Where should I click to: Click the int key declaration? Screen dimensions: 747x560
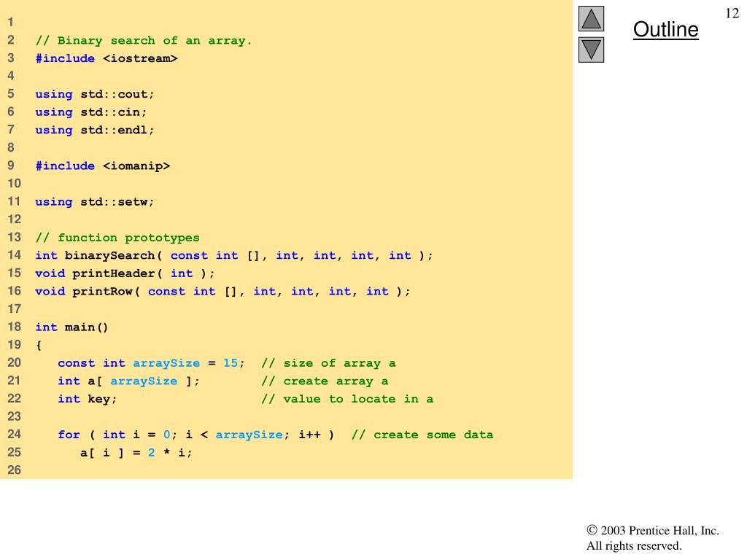88,399
